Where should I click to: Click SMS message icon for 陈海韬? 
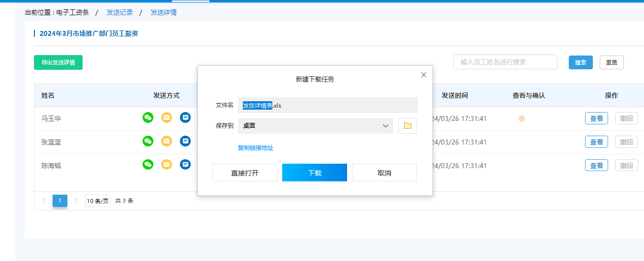[x=185, y=165]
